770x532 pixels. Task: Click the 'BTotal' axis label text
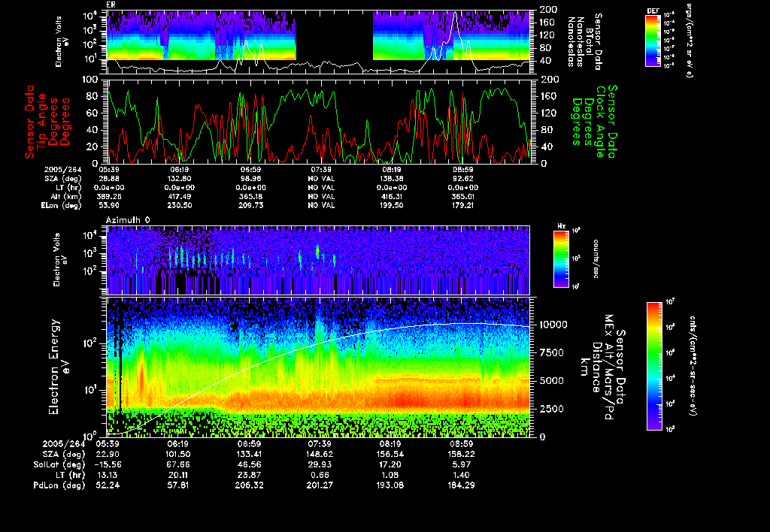pos(590,42)
